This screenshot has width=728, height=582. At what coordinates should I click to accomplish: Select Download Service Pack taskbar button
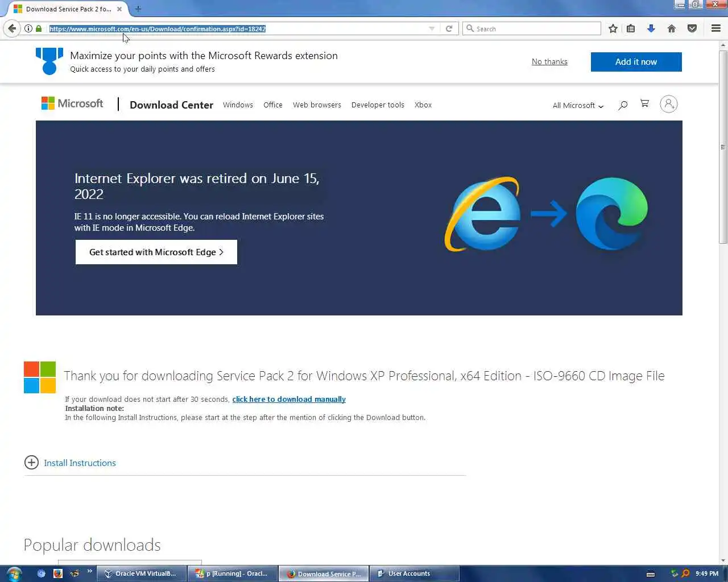tap(324, 573)
